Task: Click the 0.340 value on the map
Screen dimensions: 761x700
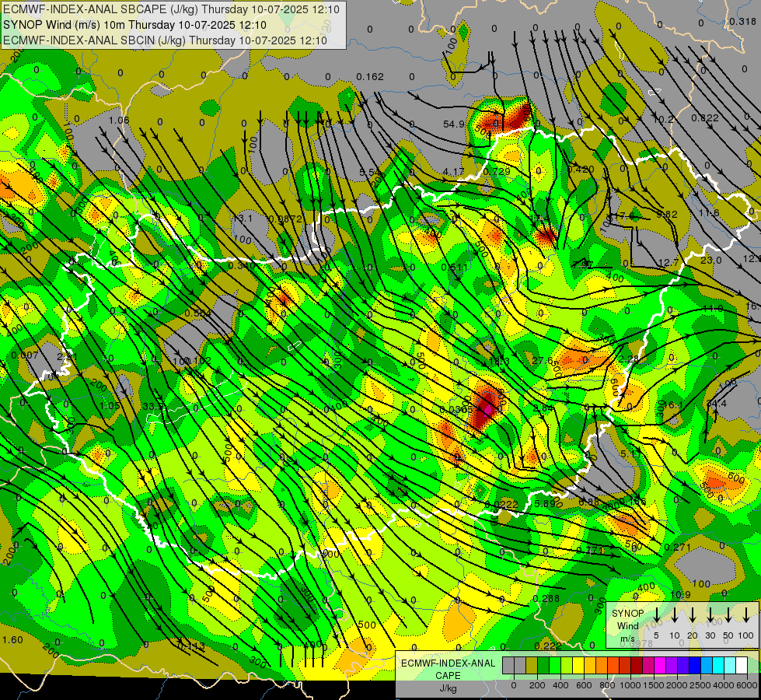Action: [242, 266]
